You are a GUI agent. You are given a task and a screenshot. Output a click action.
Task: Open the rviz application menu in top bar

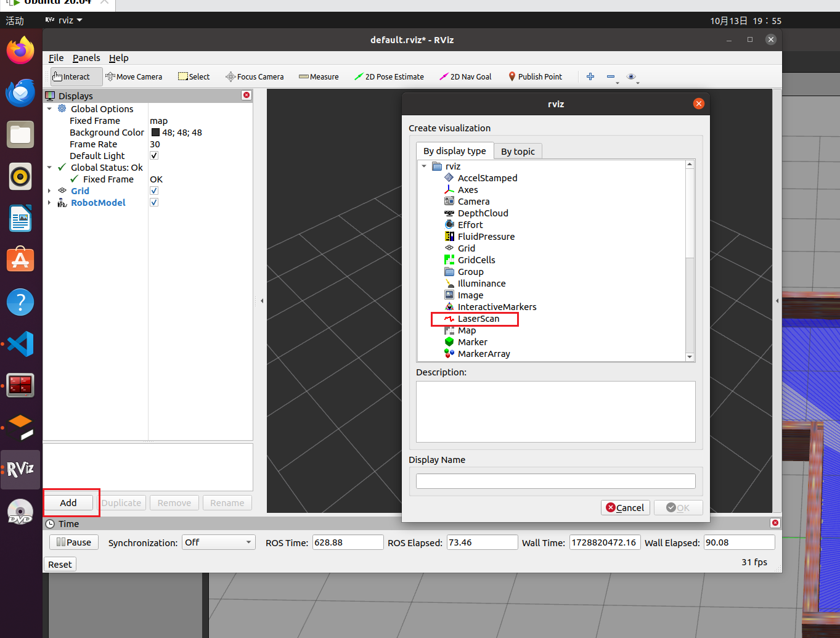coord(64,20)
